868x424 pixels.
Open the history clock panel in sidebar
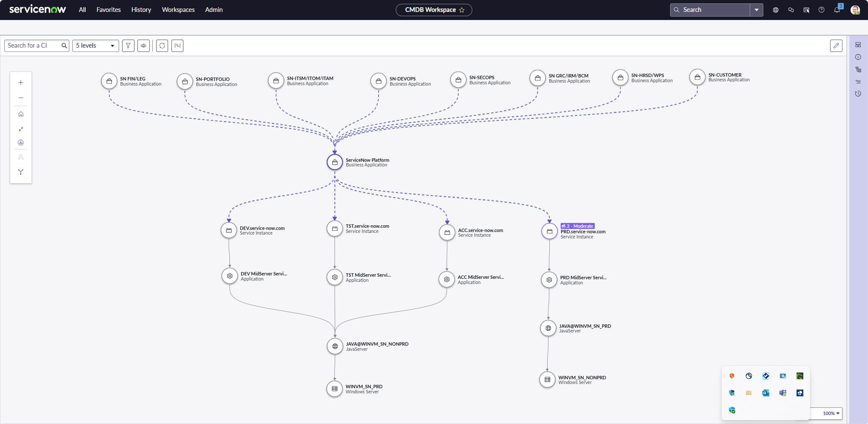[858, 94]
